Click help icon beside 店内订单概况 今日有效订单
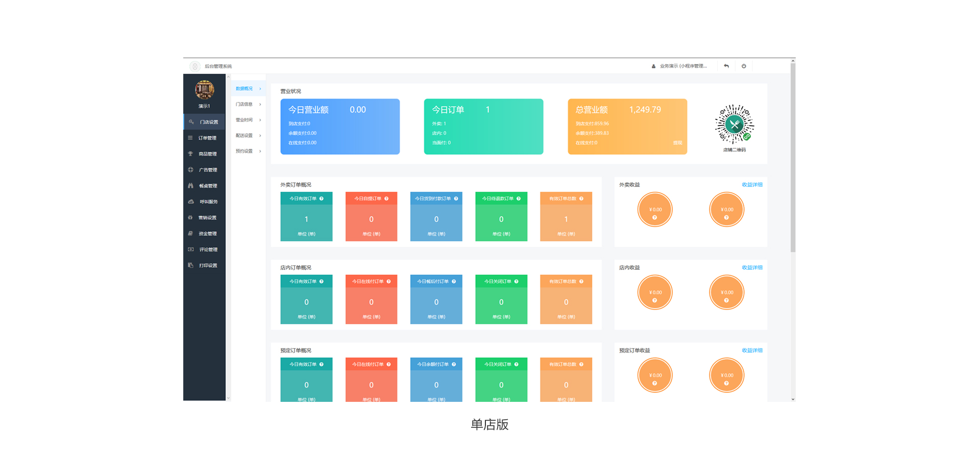The height and width of the screenshot is (459, 980). [322, 282]
